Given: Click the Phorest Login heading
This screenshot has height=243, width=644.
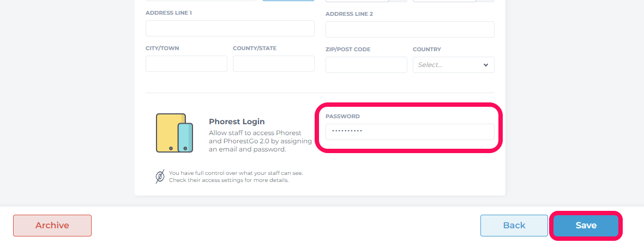Looking at the screenshot, I should (237, 121).
